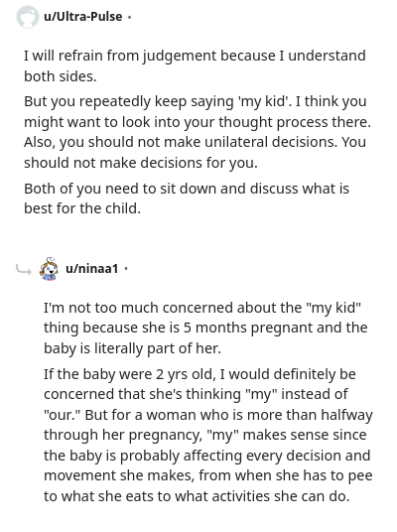Click the sentence 'Both of you need to sit down'
This screenshot has height=532, width=397.
click(187, 199)
